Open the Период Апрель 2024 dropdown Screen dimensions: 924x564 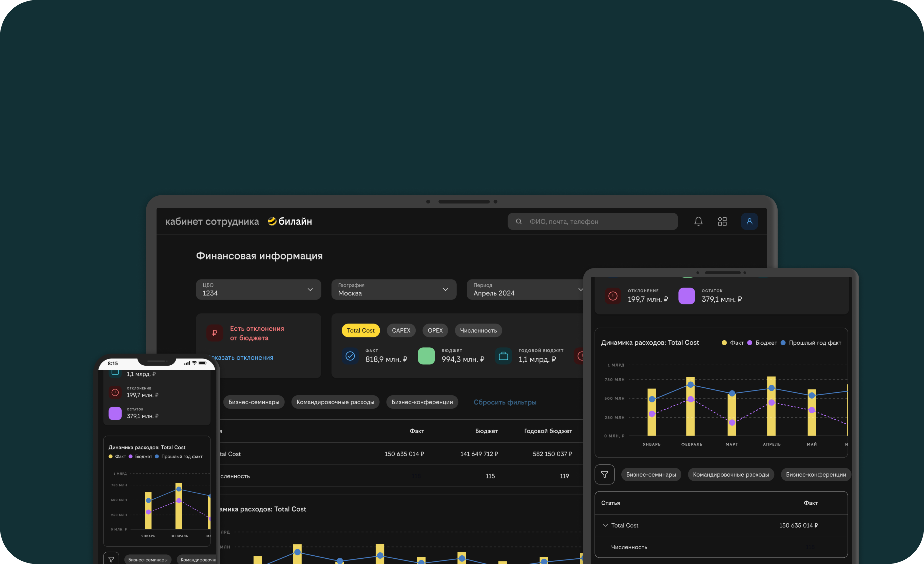[x=525, y=289]
